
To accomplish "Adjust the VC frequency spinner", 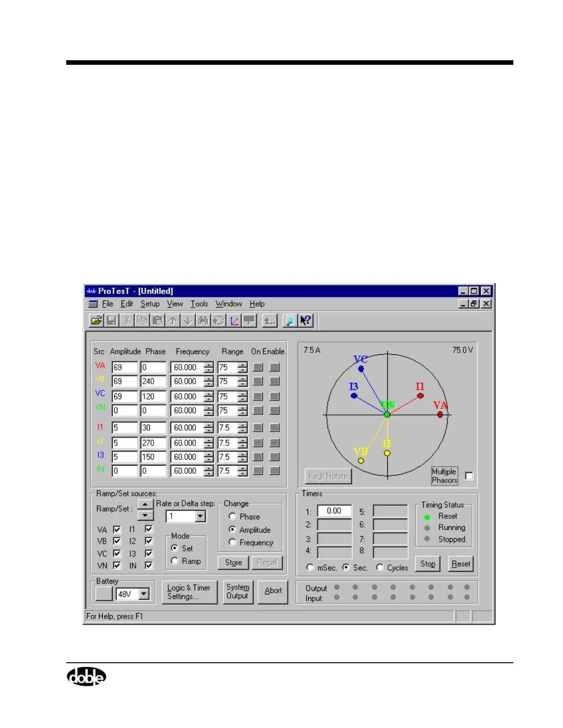I will [x=209, y=396].
